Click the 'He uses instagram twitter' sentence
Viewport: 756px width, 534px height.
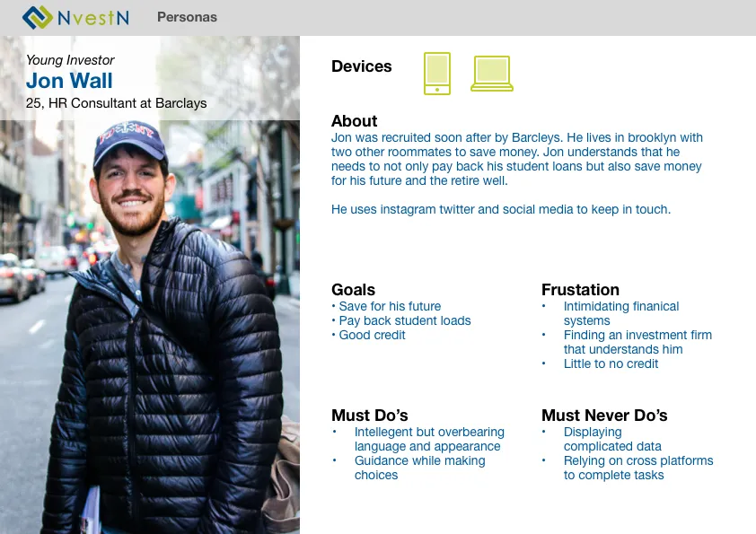coord(501,210)
